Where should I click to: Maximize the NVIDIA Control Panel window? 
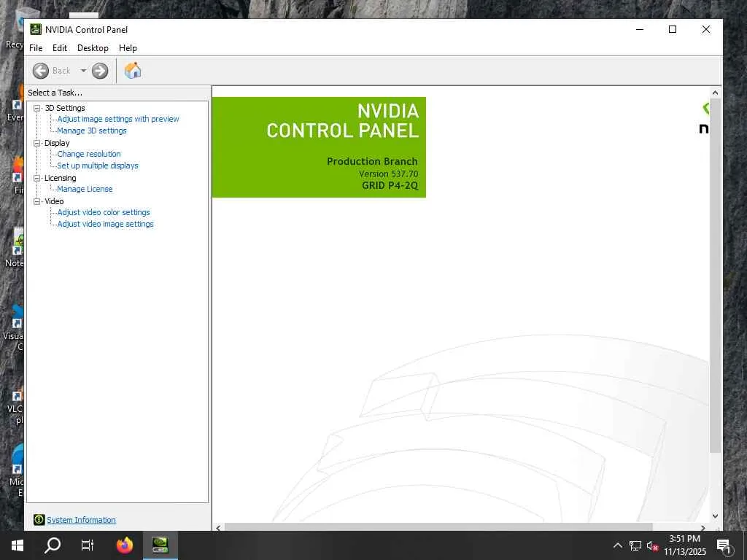(673, 29)
